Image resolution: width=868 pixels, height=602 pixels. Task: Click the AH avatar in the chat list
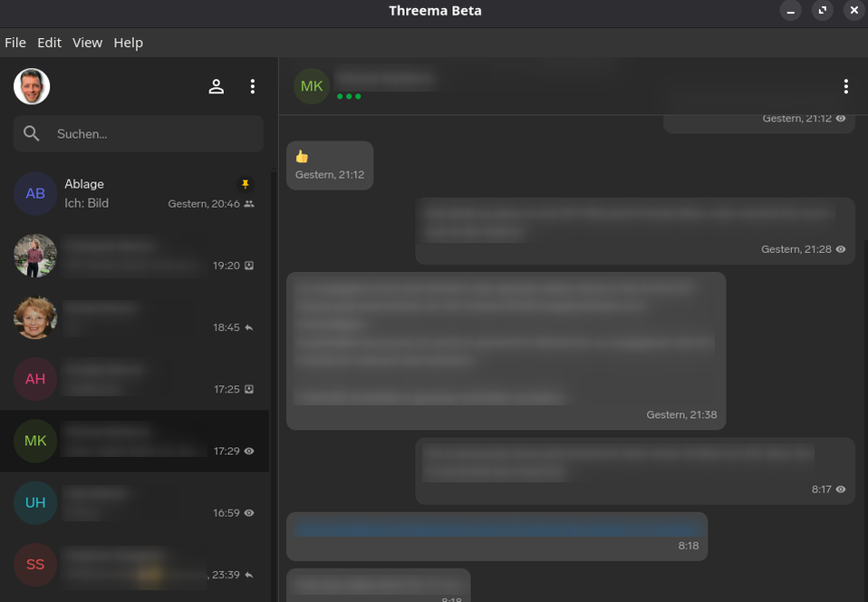click(35, 379)
